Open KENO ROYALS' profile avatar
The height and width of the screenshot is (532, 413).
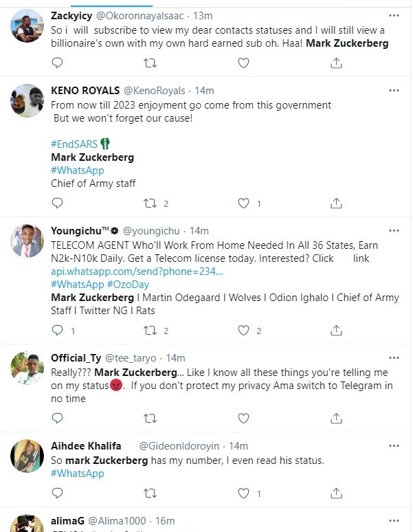pos(28,102)
